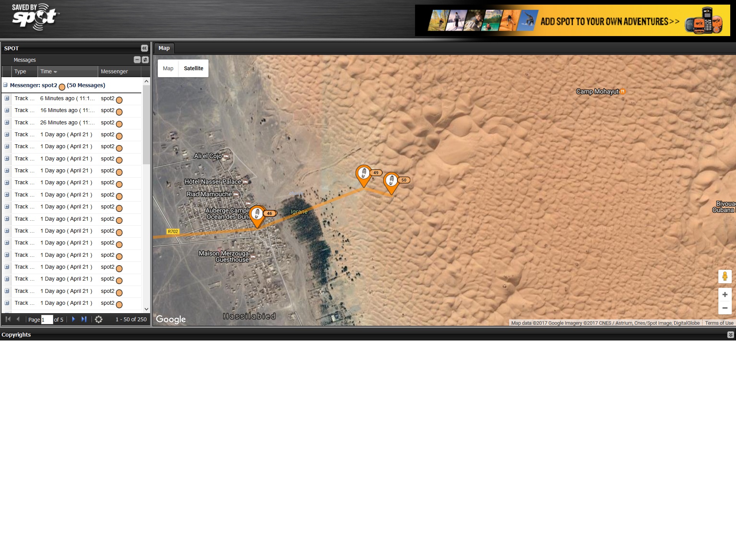
Task: Collapse the SPOT side panel
Action: pos(144,48)
